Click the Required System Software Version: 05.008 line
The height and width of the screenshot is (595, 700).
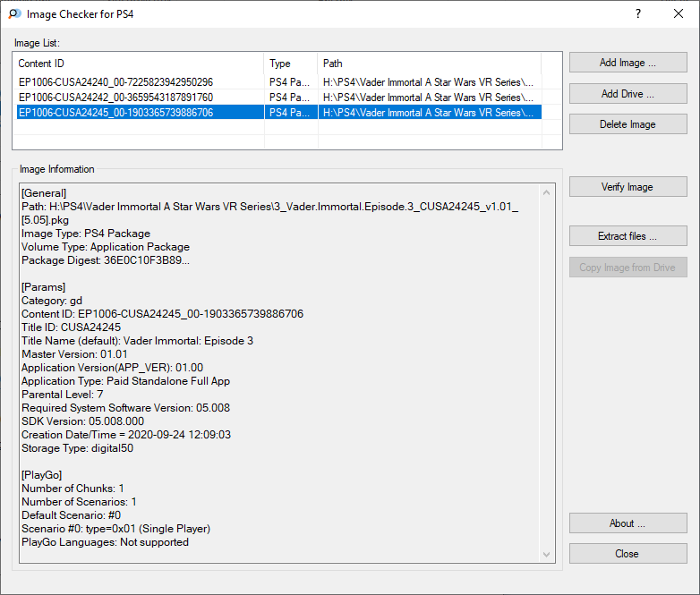(x=126, y=407)
